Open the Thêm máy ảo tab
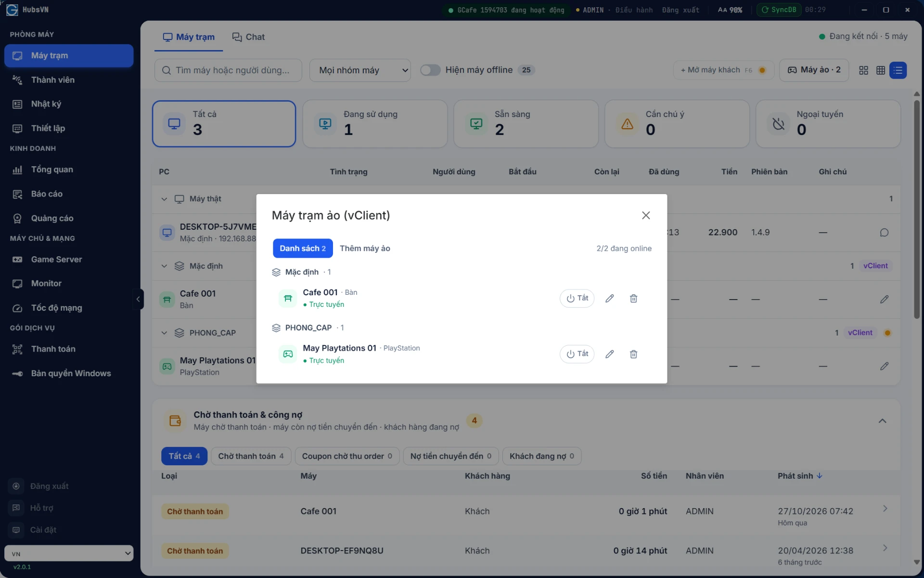Viewport: 924px width, 578px height. click(x=365, y=248)
